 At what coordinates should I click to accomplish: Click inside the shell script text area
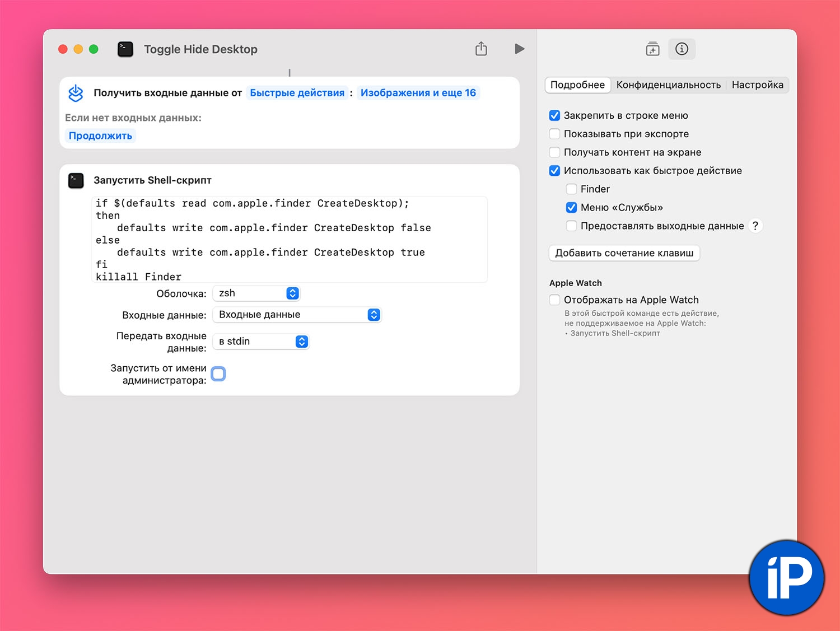pos(289,240)
